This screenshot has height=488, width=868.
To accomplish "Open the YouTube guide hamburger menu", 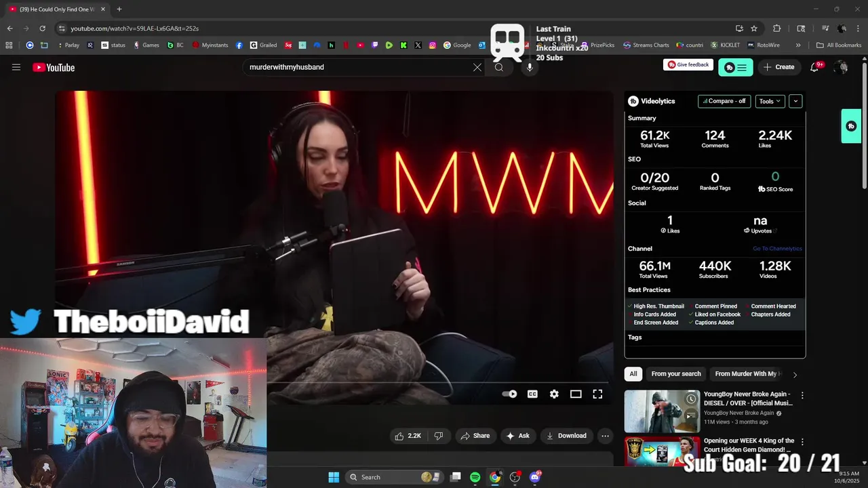I will coord(16,67).
